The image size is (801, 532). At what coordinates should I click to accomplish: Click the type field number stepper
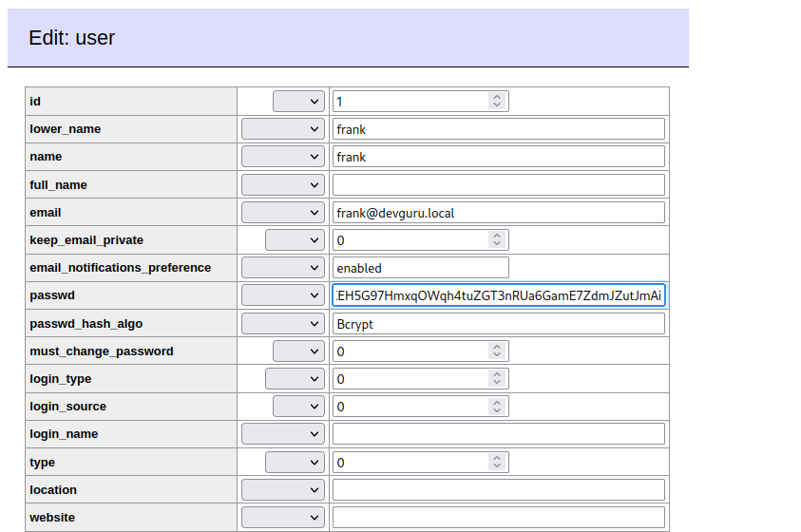[496, 463]
